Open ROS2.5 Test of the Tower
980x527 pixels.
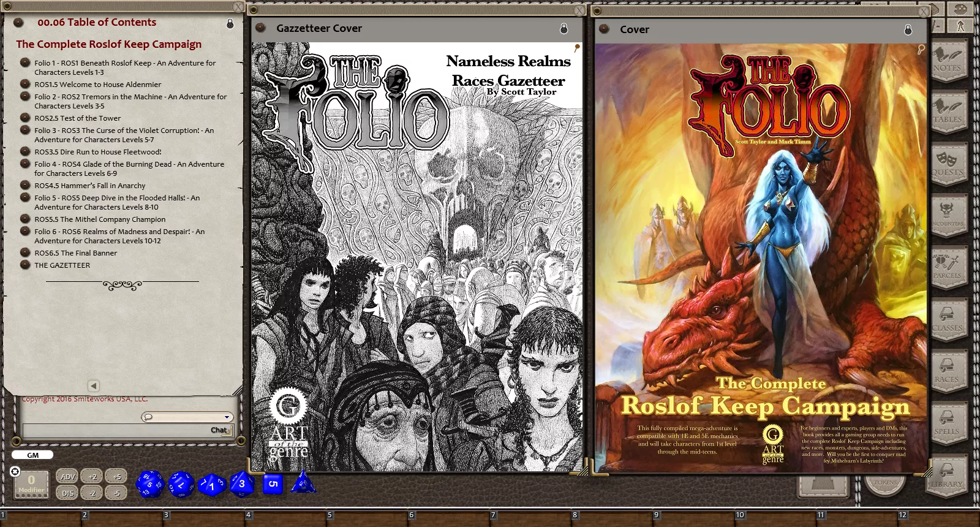pos(77,118)
